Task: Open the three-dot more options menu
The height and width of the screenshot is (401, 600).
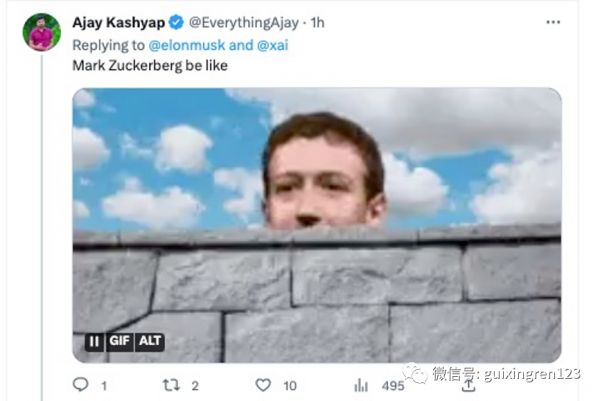Action: [x=553, y=22]
